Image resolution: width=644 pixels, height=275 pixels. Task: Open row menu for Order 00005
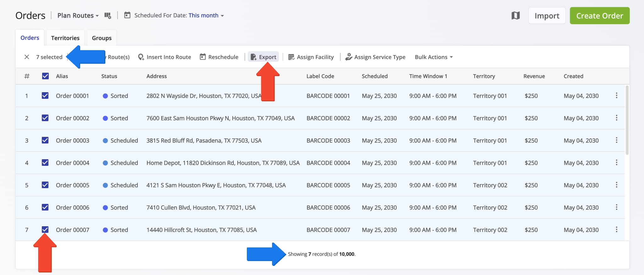click(x=616, y=185)
